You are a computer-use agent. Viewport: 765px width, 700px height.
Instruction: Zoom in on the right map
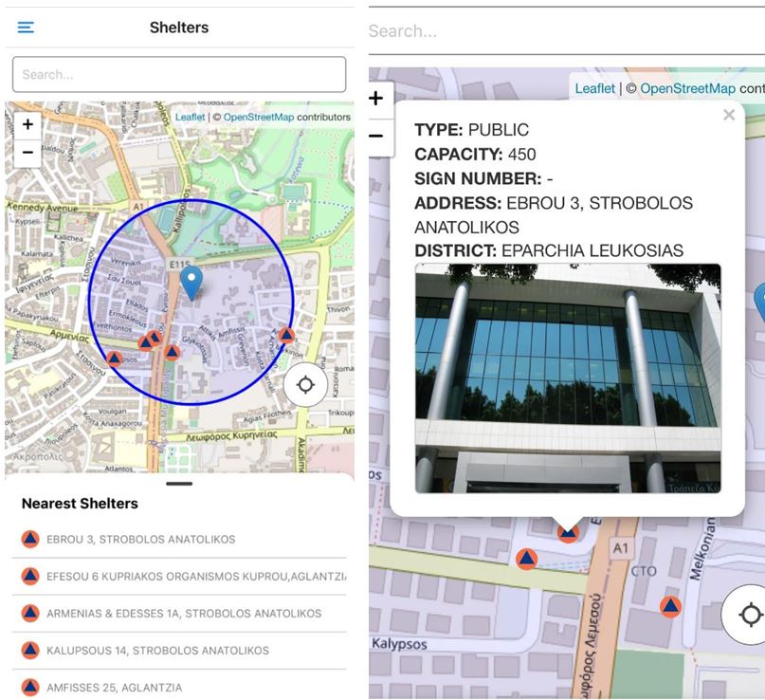(x=376, y=99)
